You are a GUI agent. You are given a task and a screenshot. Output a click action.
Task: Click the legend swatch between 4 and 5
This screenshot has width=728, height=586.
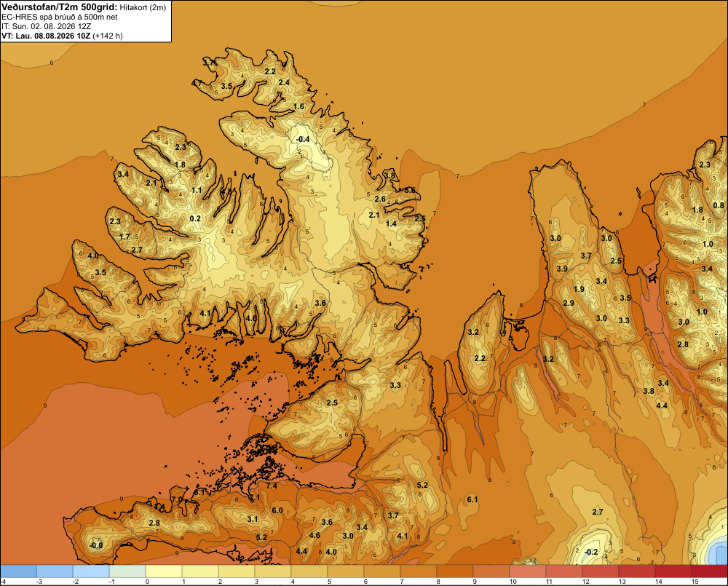point(309,571)
